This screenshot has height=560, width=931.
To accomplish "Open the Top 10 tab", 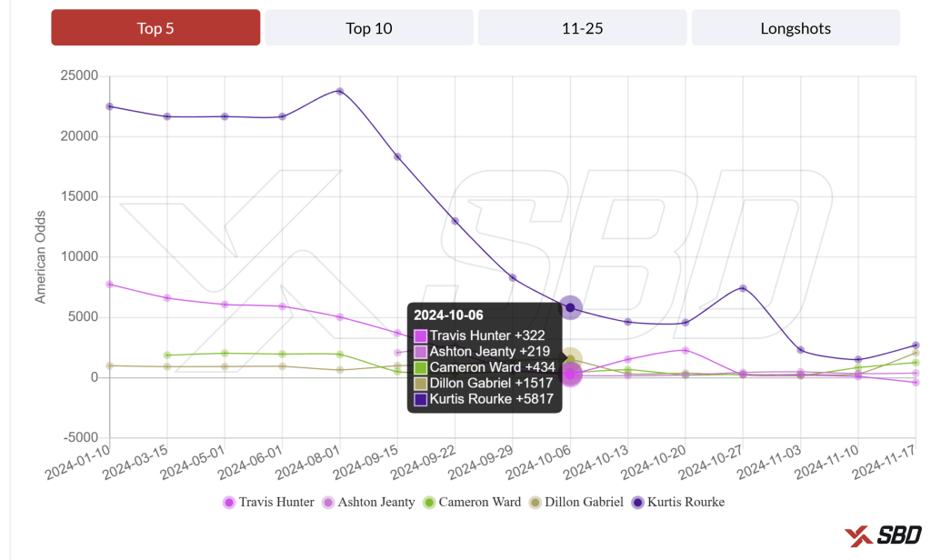I will [x=369, y=28].
